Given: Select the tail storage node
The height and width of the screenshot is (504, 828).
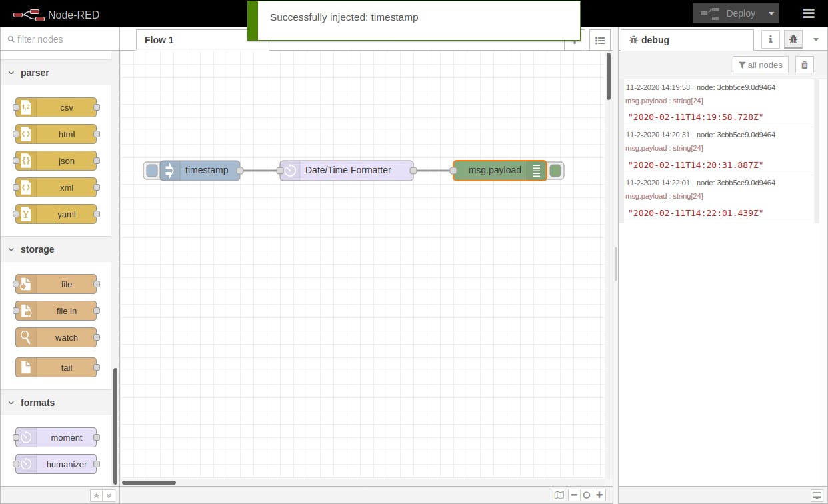Looking at the screenshot, I should click(x=56, y=367).
